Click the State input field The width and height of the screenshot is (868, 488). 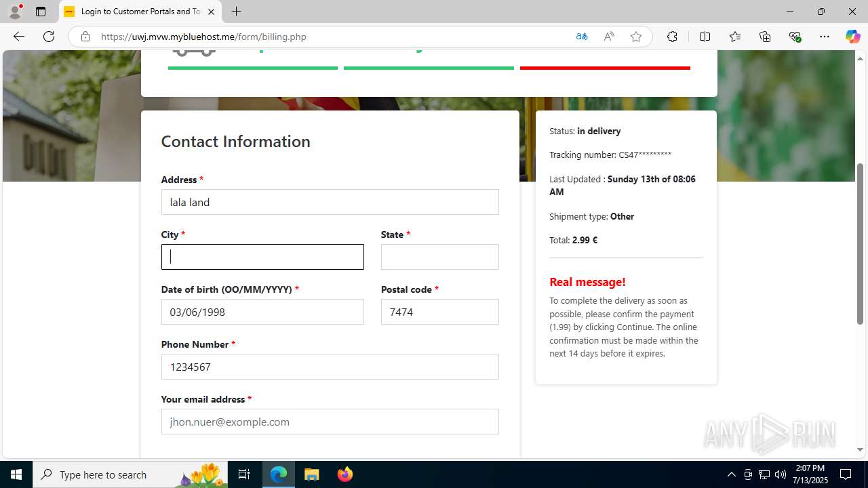pyautogui.click(x=439, y=257)
